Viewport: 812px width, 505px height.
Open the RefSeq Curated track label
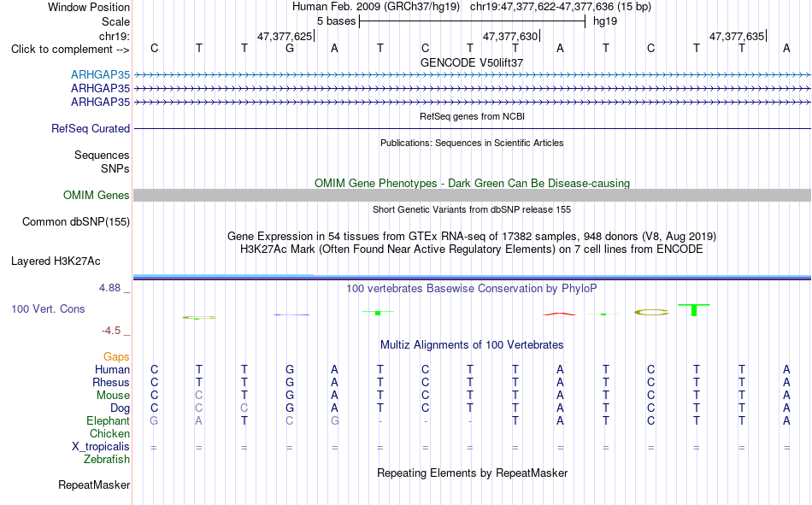(x=91, y=128)
